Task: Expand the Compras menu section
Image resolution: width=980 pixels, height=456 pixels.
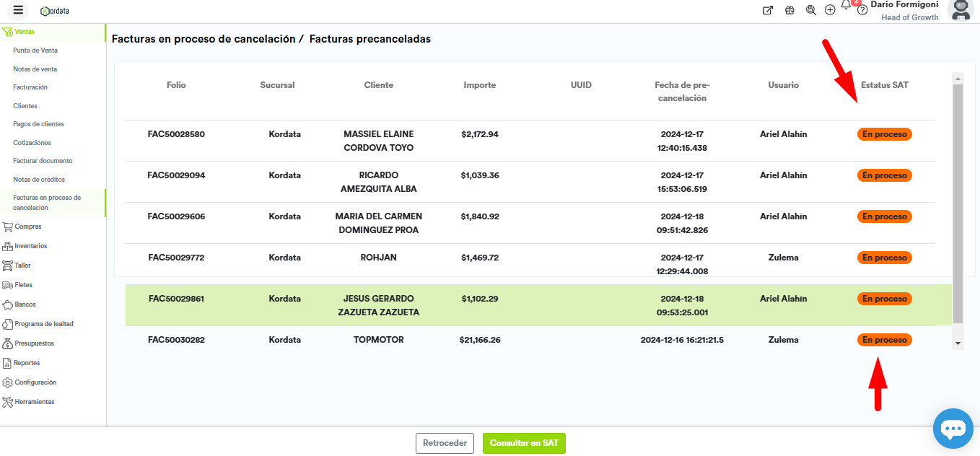Action: pos(28,227)
